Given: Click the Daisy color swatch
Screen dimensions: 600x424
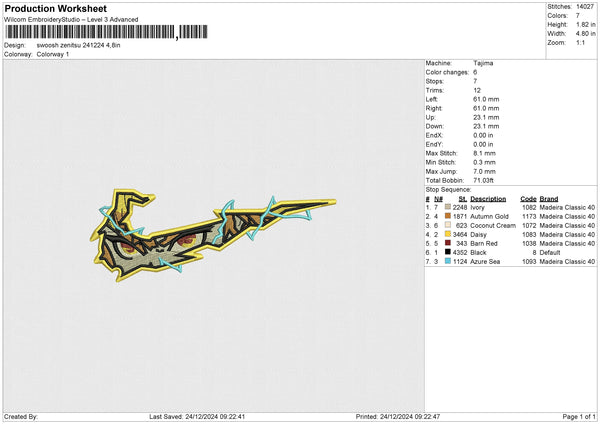Looking at the screenshot, I should 448,234.
